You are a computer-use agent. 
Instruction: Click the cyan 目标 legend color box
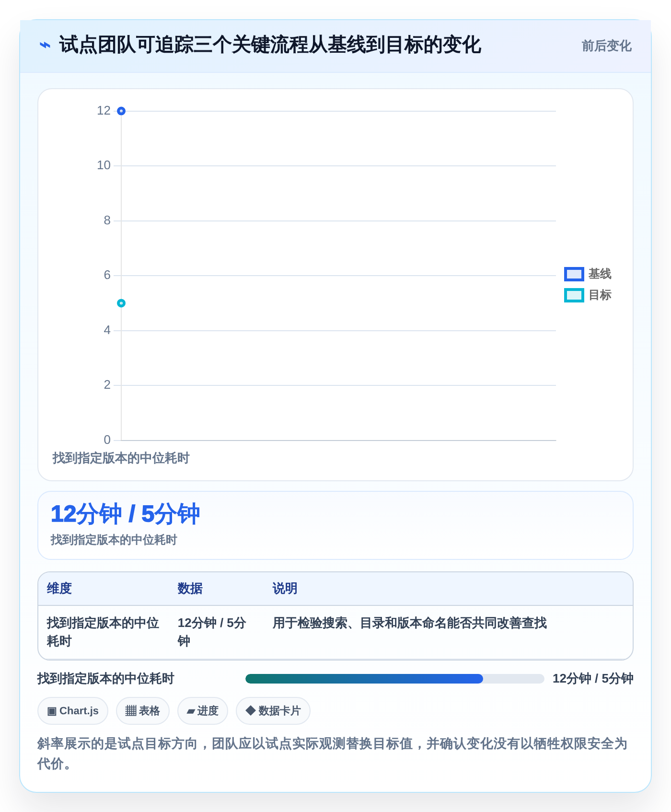pyautogui.click(x=574, y=295)
